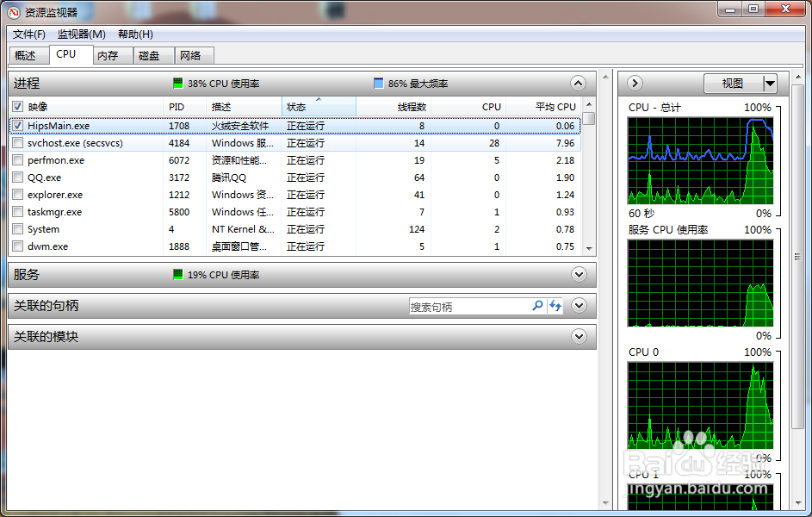
Task: Check the QQ.exe checkbox
Action: (17, 178)
